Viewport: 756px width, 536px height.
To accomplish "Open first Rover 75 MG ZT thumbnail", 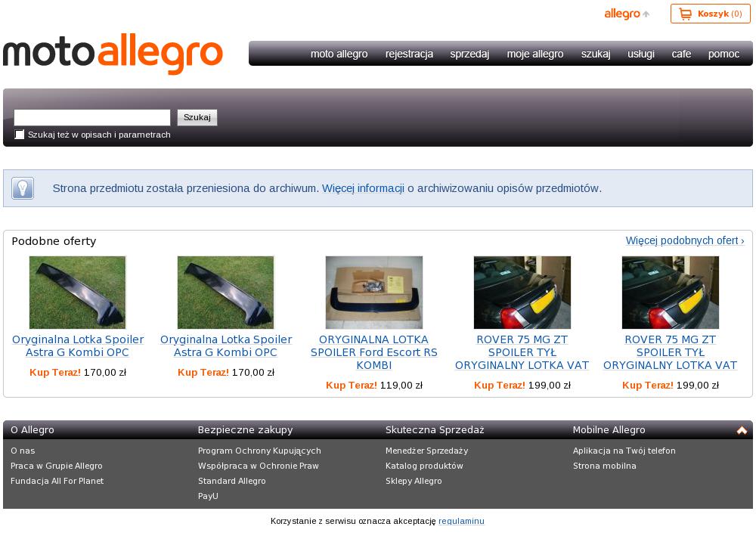I will pyautogui.click(x=522, y=293).
